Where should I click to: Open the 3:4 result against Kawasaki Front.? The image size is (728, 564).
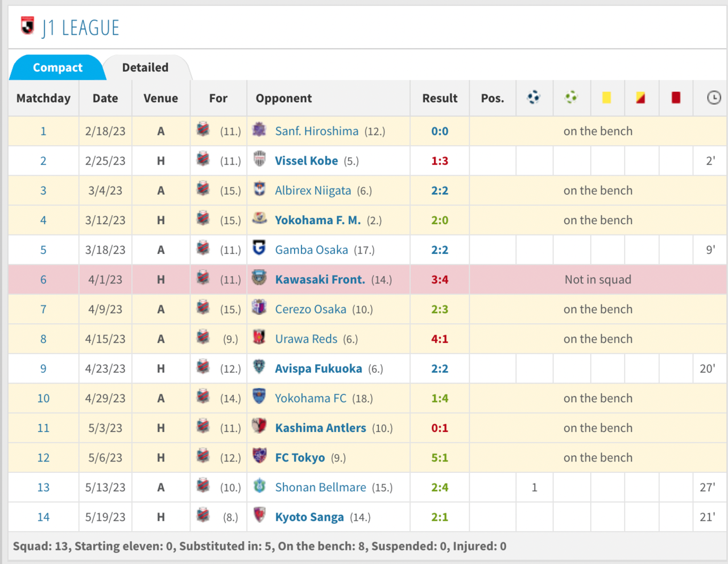(440, 279)
